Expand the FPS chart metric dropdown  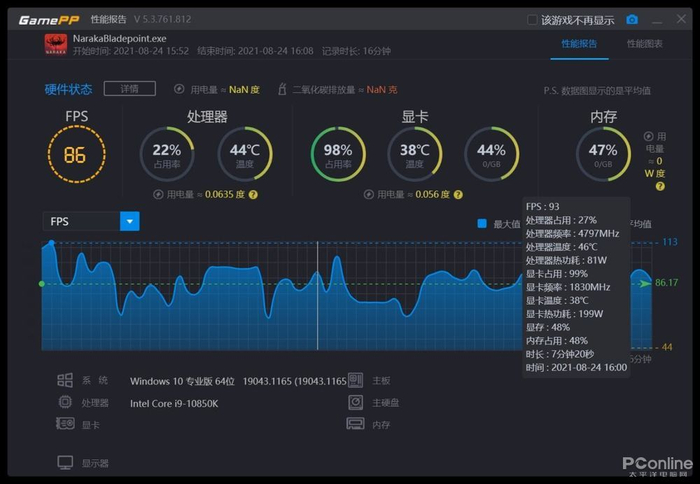click(x=129, y=221)
